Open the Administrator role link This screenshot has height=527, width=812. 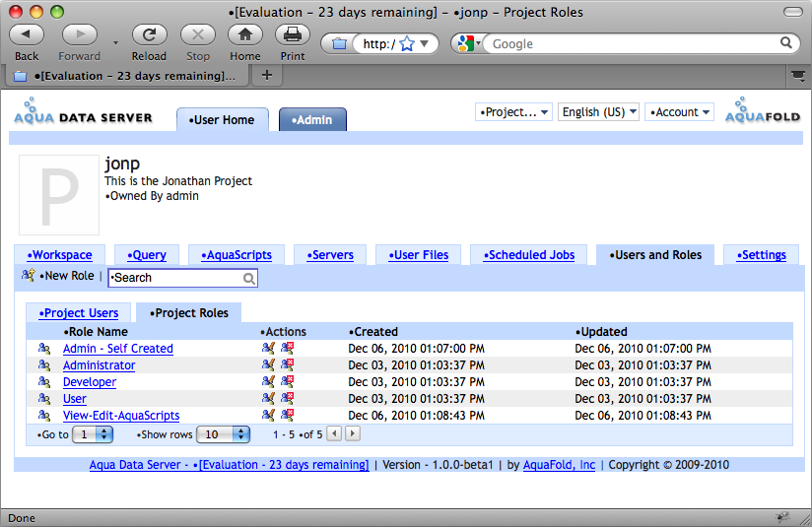(99, 365)
